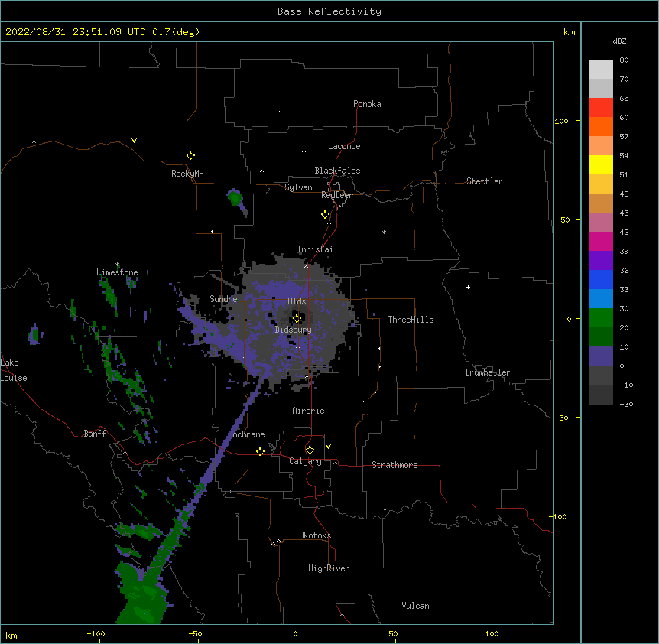Image resolution: width=659 pixels, height=644 pixels.
Task: Click the Innisfail town label
Action: click(x=317, y=249)
